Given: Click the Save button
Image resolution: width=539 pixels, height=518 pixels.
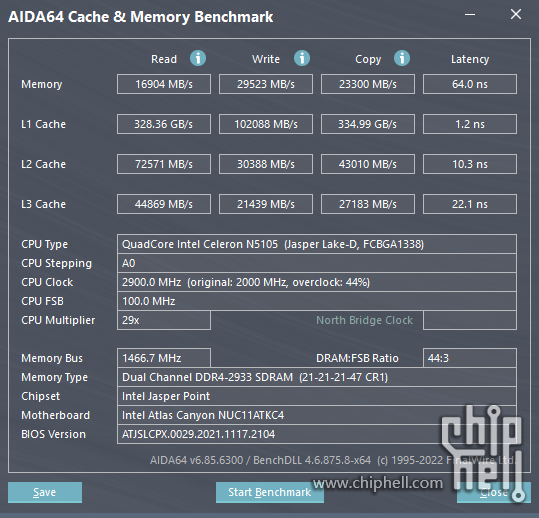Looking at the screenshot, I should point(45,492).
